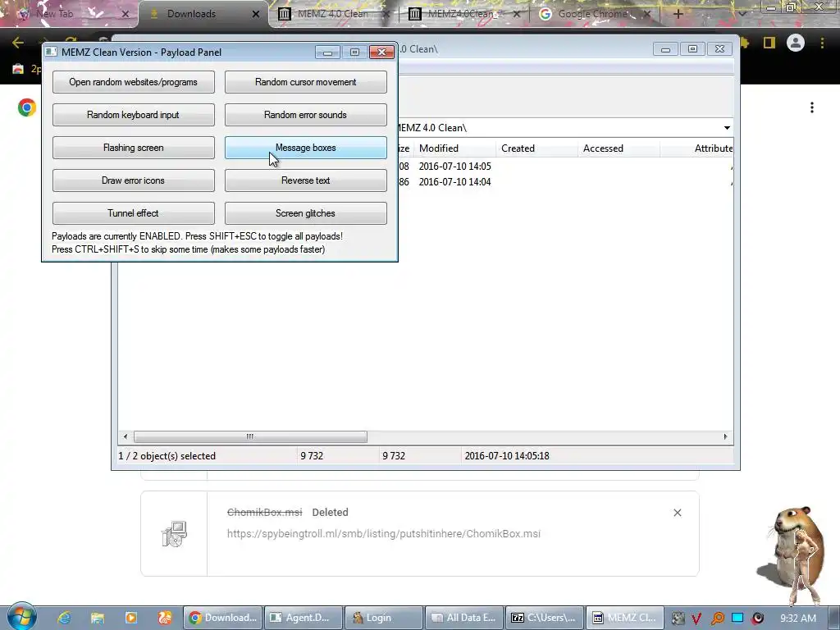The width and height of the screenshot is (840, 630).
Task: Click the blue monitor tray icon
Action: (x=737, y=618)
